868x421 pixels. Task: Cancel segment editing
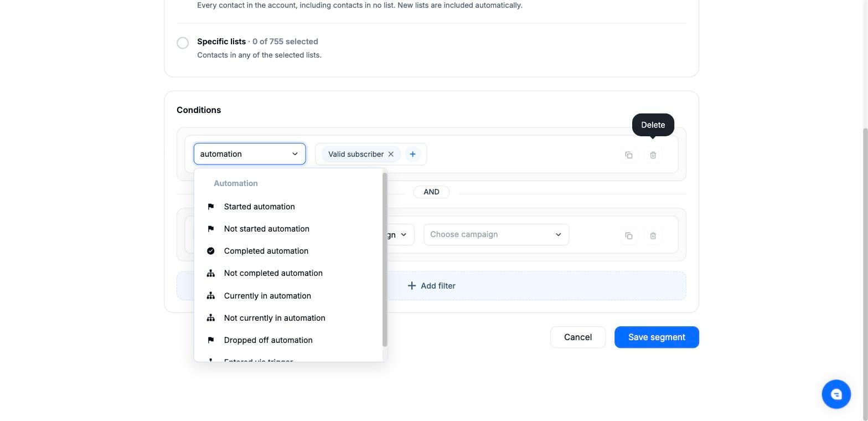578,337
